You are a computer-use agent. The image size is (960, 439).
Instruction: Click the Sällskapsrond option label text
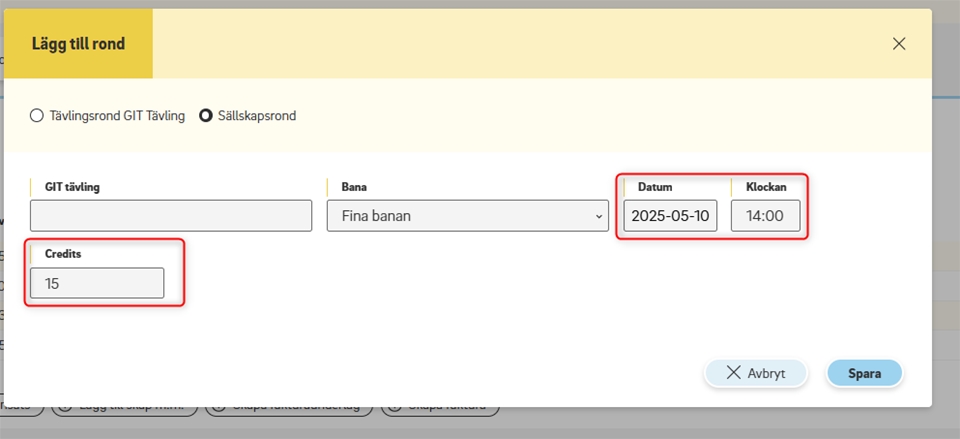[257, 116]
